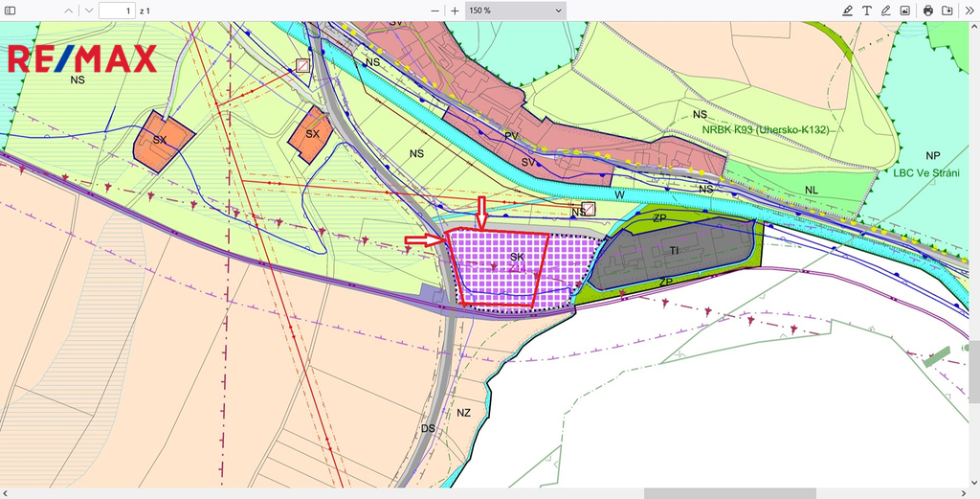
Task: Go to the next page
Action: (x=88, y=10)
